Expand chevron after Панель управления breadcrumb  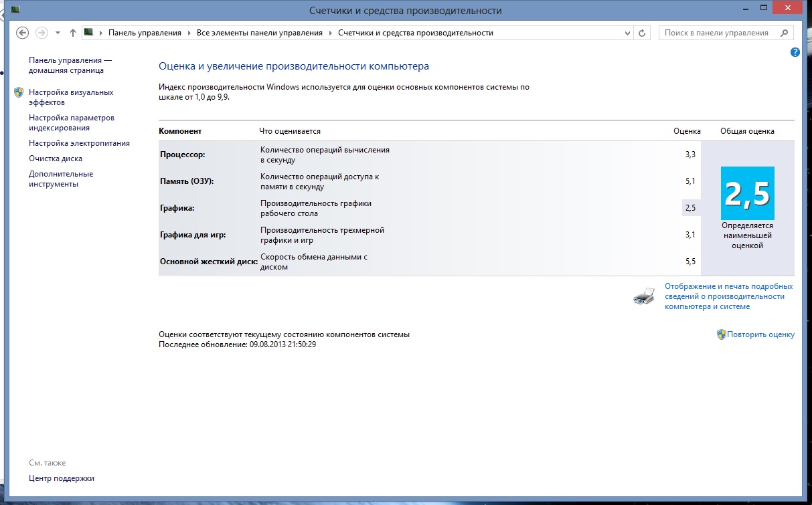click(x=189, y=33)
